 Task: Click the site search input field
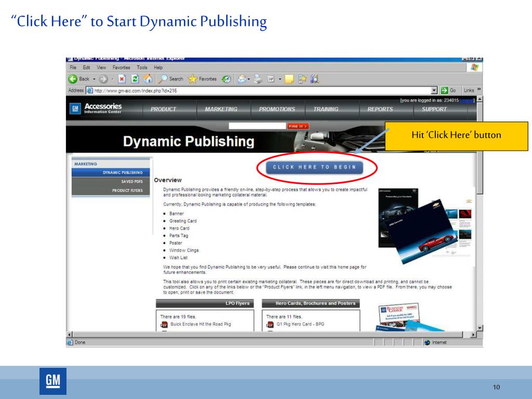pos(257,126)
